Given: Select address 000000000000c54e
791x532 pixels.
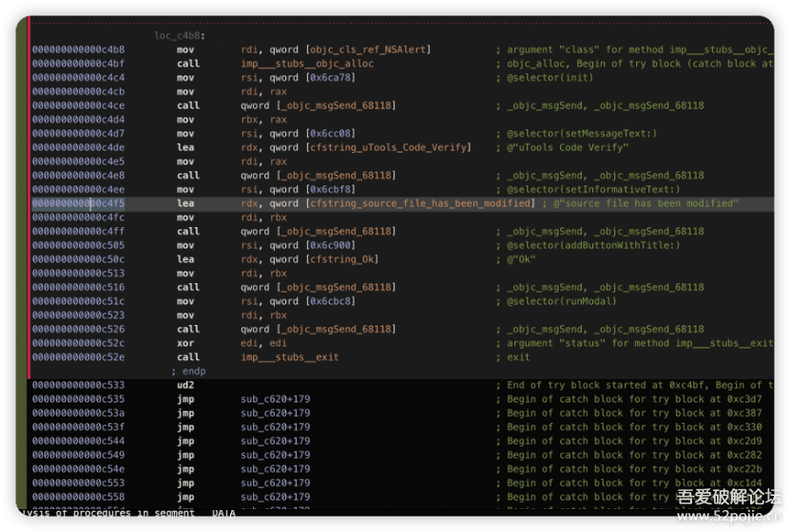Looking at the screenshot, I should pyautogui.click(x=78, y=469).
